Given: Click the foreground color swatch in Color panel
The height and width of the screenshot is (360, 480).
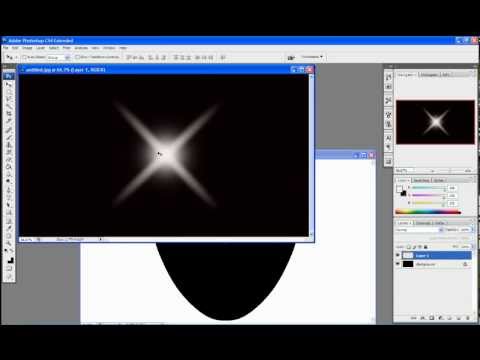Looking at the screenshot, I should pyautogui.click(x=399, y=189).
